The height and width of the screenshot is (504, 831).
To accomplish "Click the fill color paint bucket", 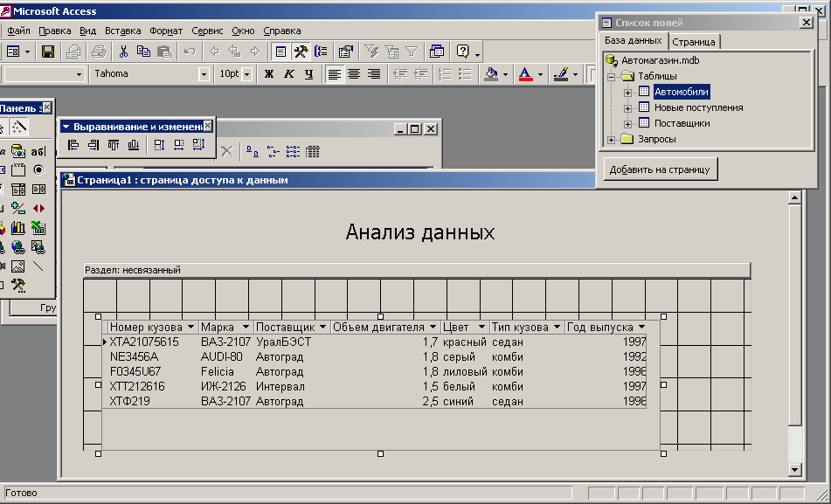I will coord(491,74).
